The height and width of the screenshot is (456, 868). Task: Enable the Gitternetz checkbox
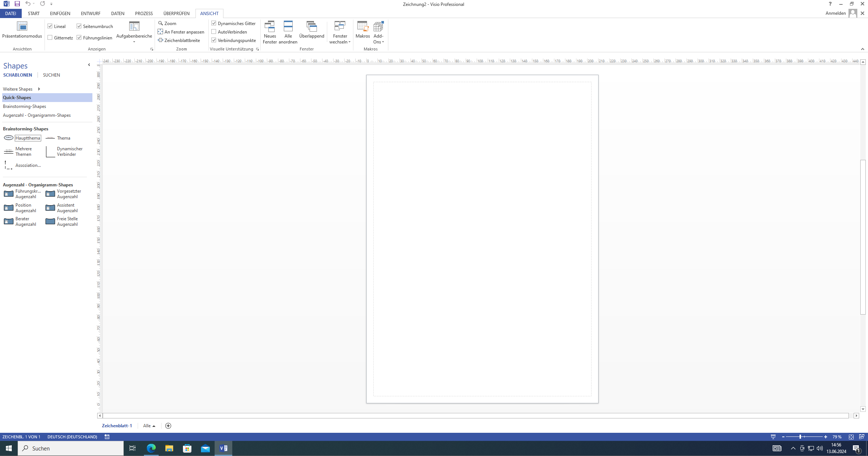(x=50, y=38)
